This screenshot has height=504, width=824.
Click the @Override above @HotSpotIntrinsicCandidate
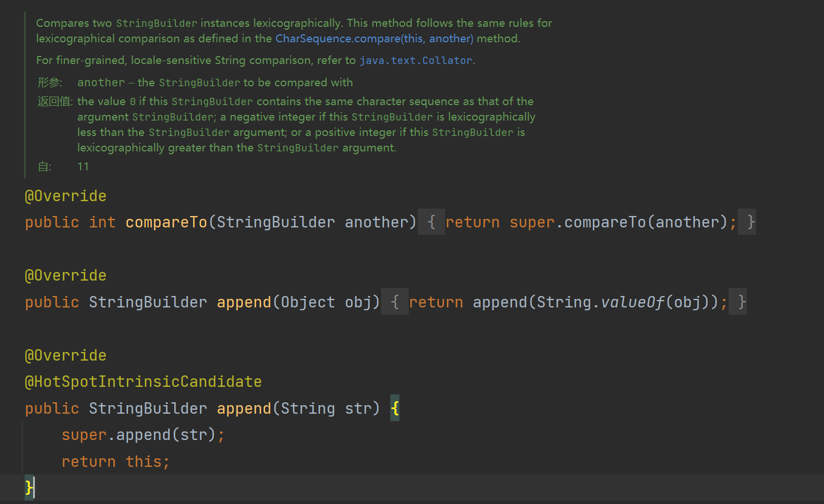(66, 355)
